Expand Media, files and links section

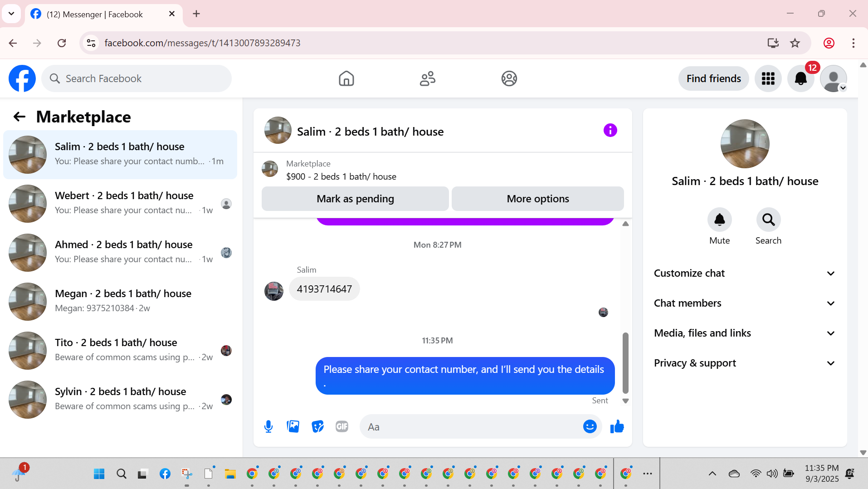point(745,333)
